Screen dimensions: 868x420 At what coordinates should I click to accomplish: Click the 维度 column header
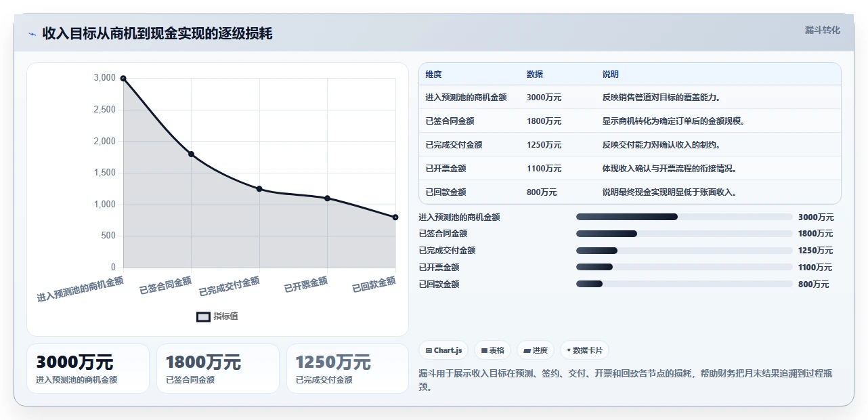tap(433, 75)
